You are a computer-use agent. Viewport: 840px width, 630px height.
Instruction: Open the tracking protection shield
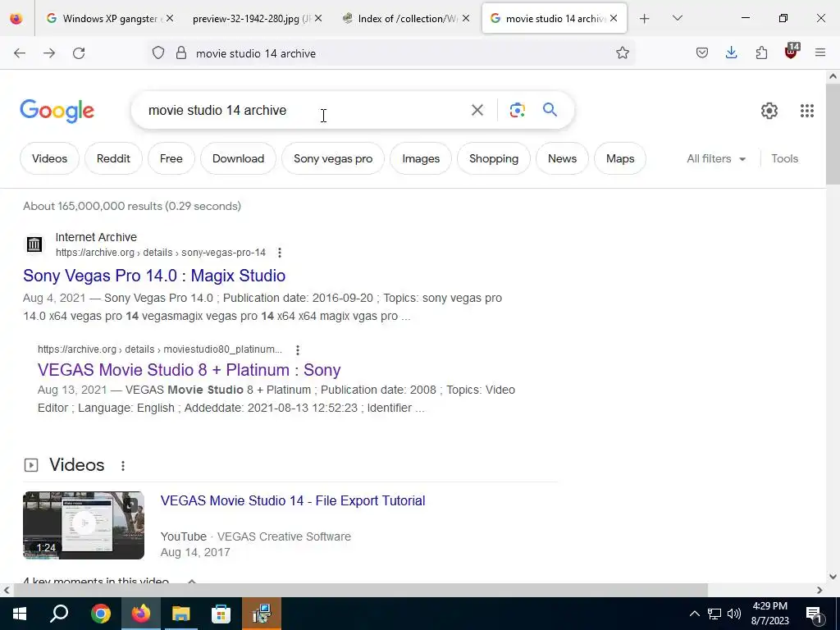click(158, 53)
